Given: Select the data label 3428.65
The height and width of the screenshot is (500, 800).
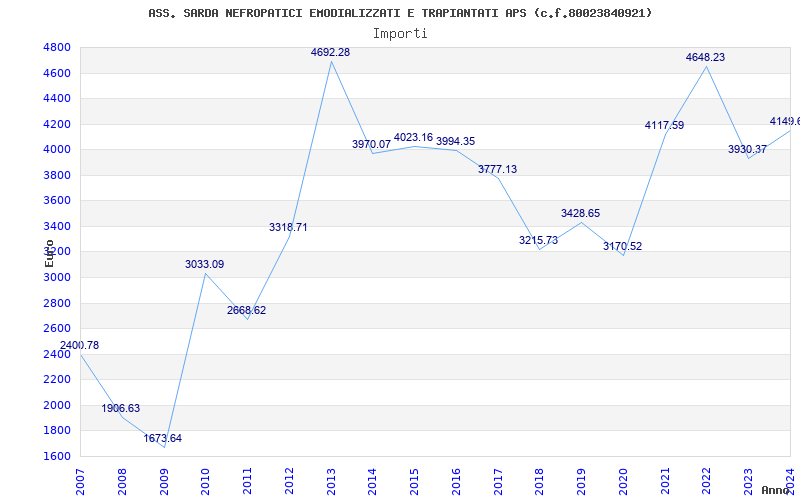Looking at the screenshot, I should point(581,214).
